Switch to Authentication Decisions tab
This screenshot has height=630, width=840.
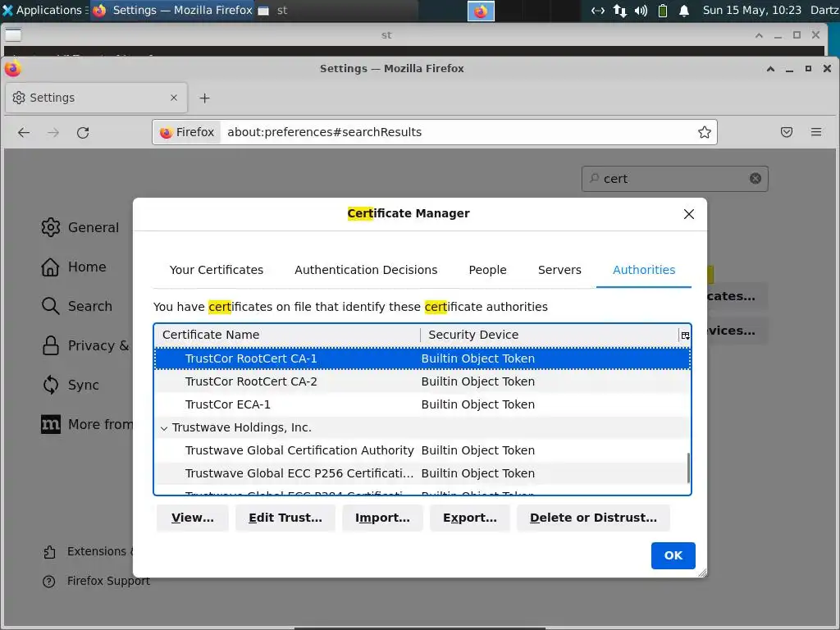(x=366, y=270)
